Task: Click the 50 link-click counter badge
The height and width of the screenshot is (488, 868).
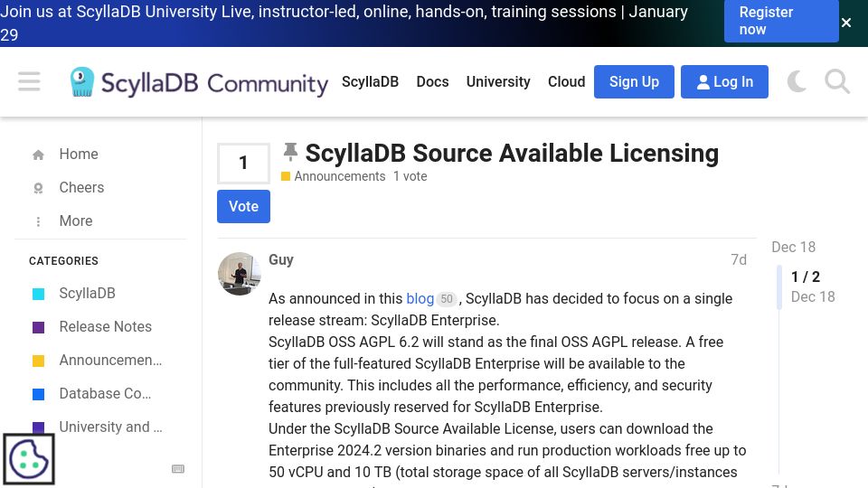Action: pyautogui.click(x=446, y=299)
